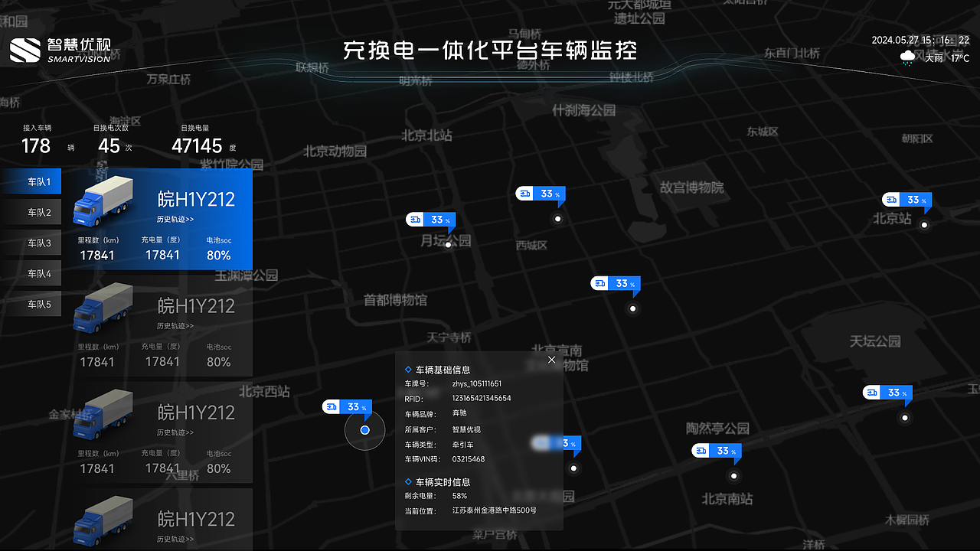This screenshot has height=551, width=980.
Task: Click the battery marker above the pulsing map dot
Action: tap(346, 407)
